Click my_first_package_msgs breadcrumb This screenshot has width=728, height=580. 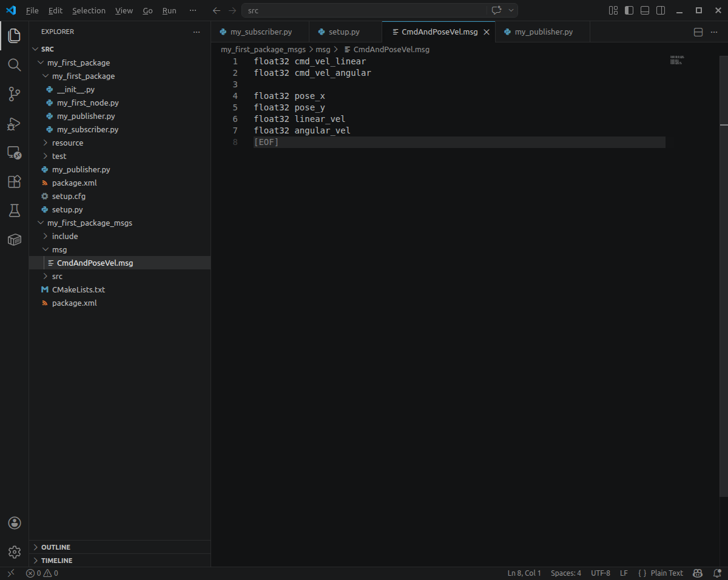(263, 49)
